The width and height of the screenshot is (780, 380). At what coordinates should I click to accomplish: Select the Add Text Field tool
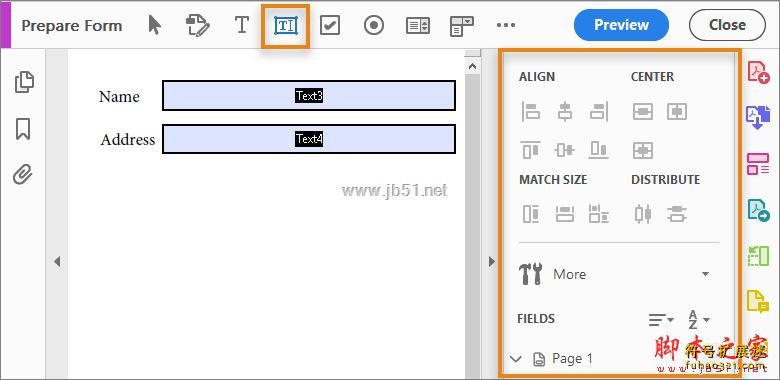(286, 25)
